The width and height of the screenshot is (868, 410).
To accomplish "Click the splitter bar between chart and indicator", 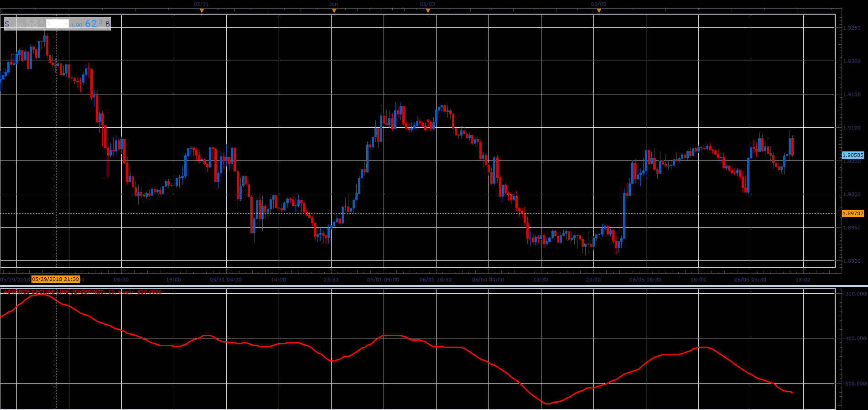I will (434, 285).
